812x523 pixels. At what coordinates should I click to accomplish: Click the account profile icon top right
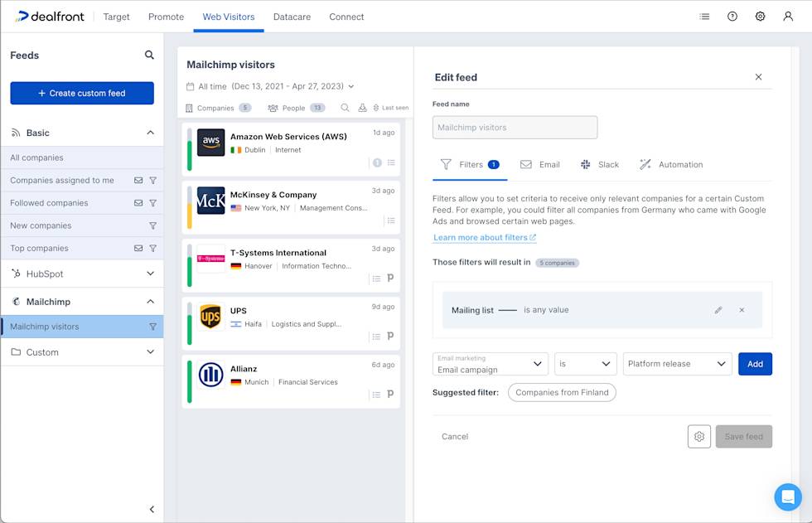tap(789, 16)
